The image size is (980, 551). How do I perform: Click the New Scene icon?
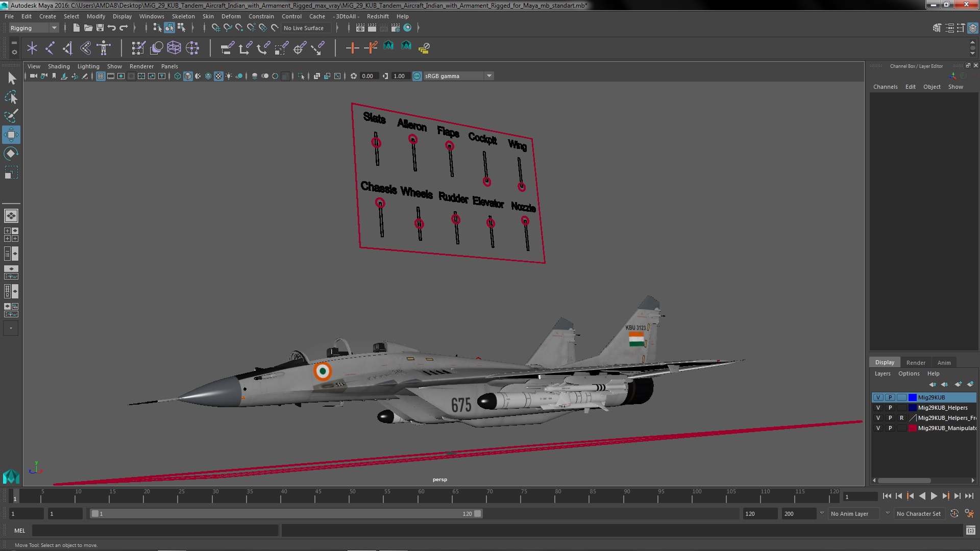(76, 28)
